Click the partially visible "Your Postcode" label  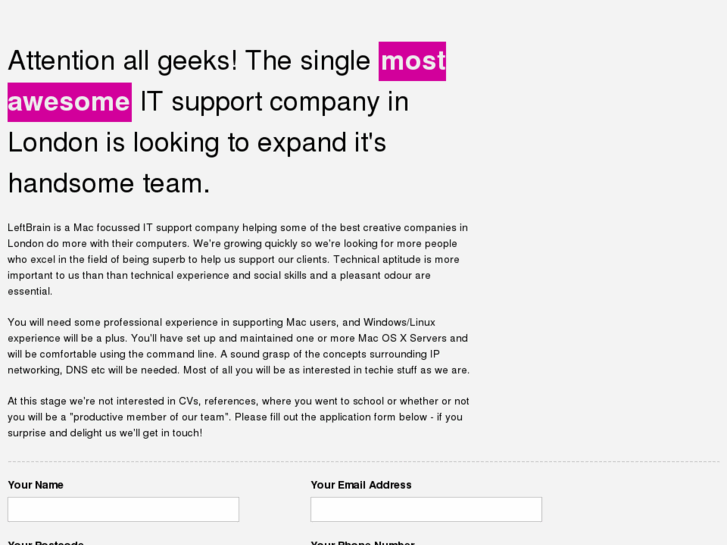point(46,542)
